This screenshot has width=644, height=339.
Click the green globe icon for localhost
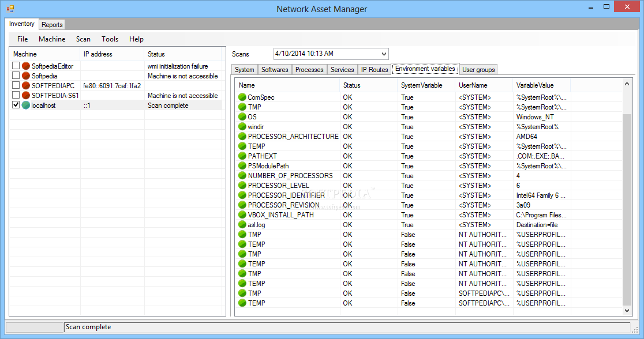(x=26, y=105)
